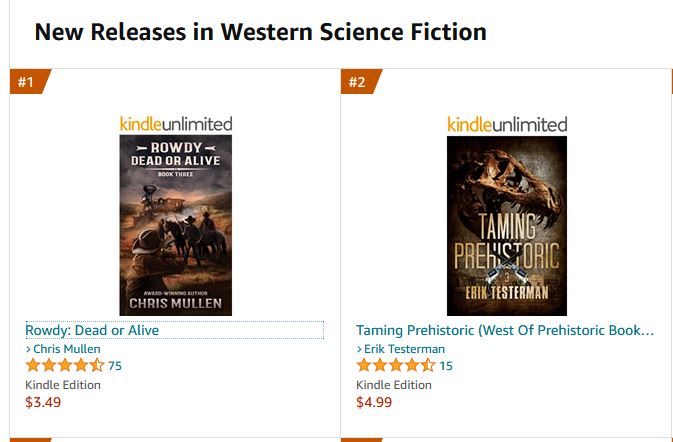Open the 75 reviews count link
This screenshot has height=442, width=673.
[115, 366]
